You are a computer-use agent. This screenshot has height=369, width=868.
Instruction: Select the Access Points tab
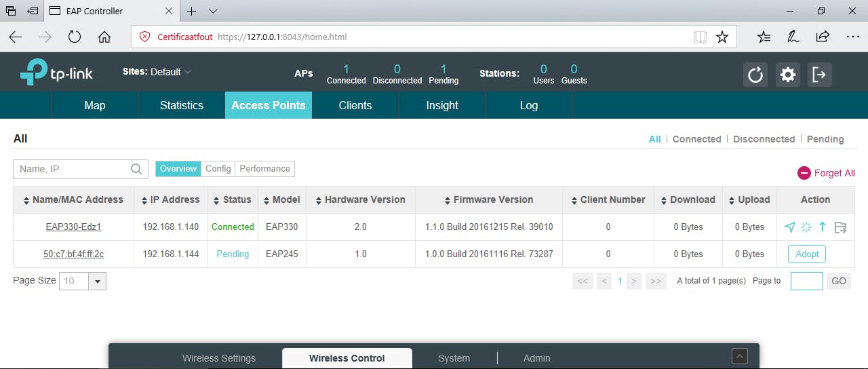point(269,105)
